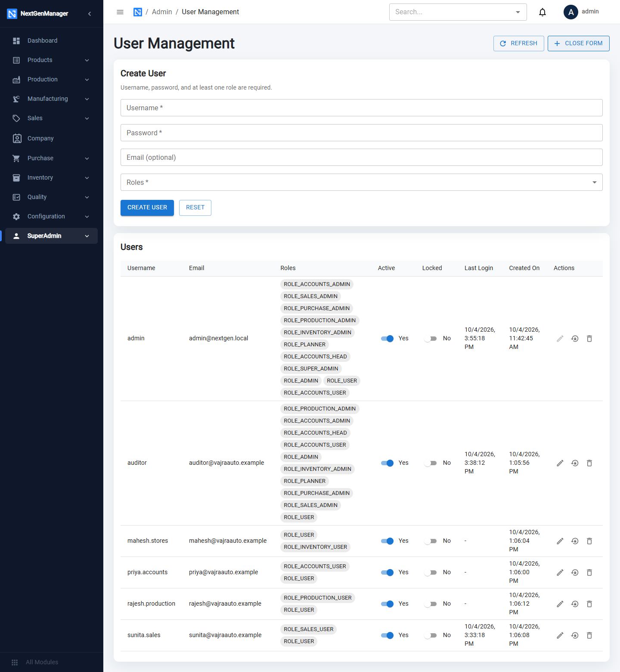Image resolution: width=620 pixels, height=672 pixels.
Task: Click the email sunita@vajraauto.example
Action: (225, 635)
